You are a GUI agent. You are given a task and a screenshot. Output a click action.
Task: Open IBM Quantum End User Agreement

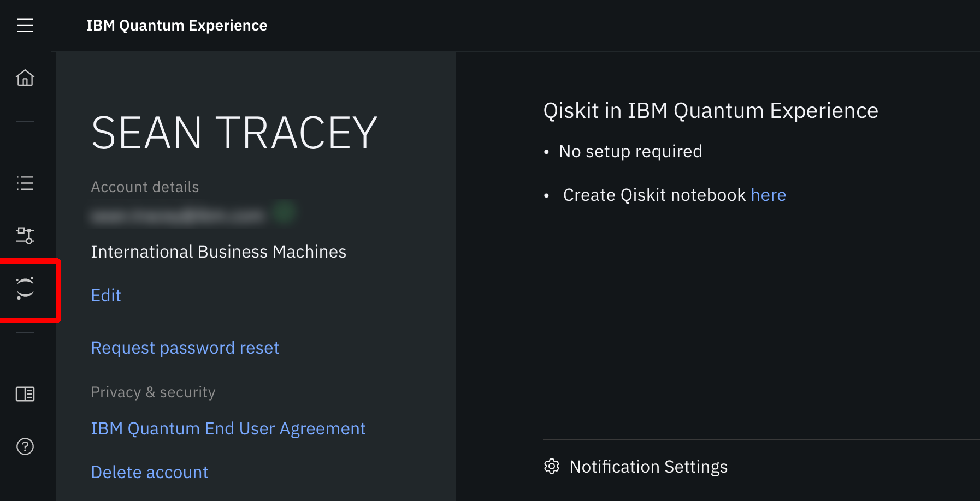point(228,428)
